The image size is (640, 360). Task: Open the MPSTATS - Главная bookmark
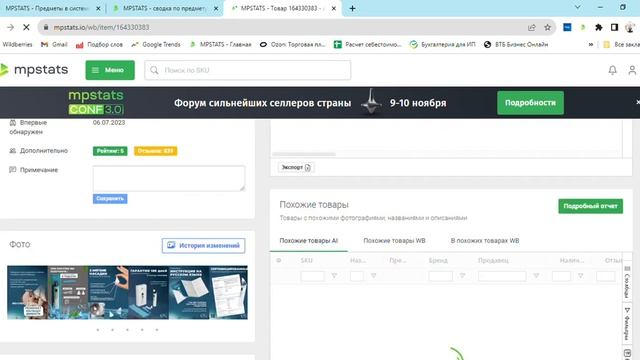[x=220, y=44]
